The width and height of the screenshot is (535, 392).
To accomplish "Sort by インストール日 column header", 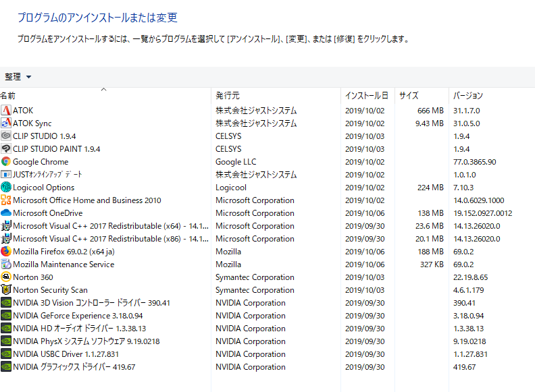I will pos(366,96).
